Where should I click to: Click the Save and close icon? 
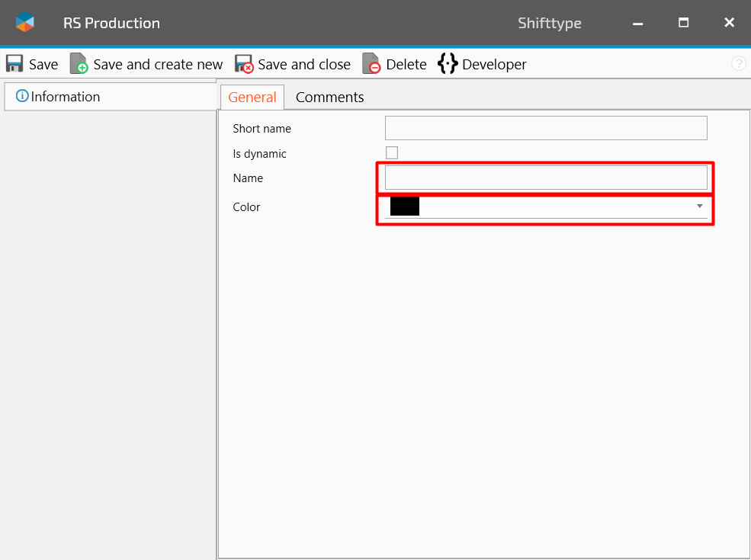coord(244,64)
